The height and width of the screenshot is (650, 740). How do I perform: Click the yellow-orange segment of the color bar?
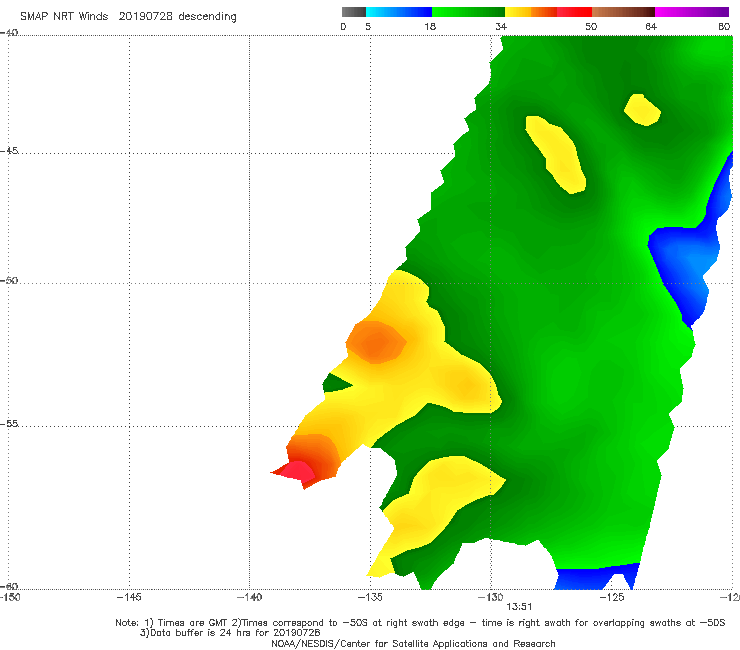coord(531,12)
